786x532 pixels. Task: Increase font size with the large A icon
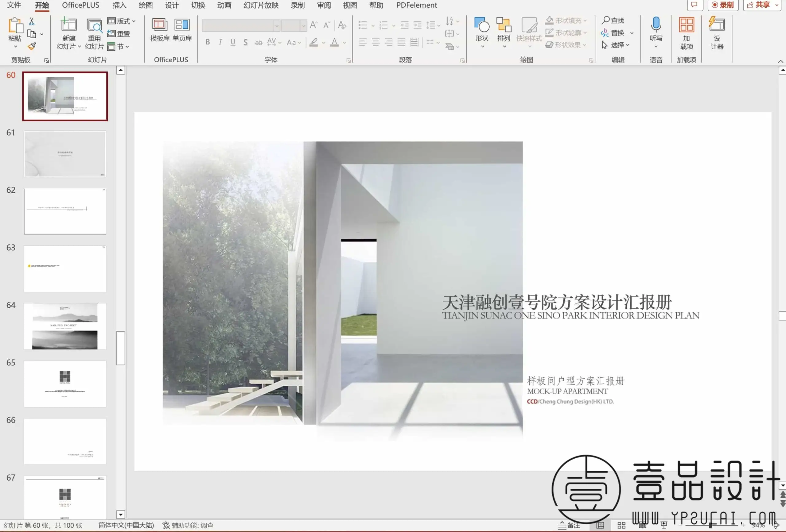pos(313,25)
